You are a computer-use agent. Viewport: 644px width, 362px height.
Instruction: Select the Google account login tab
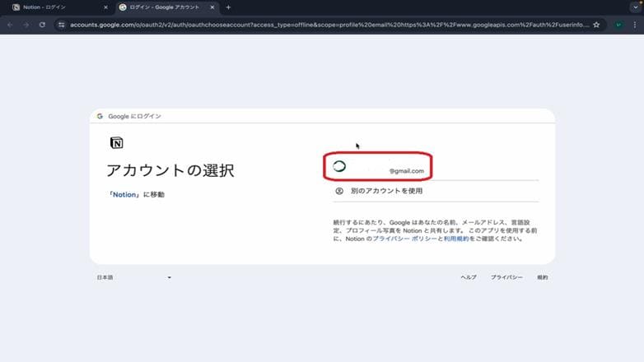point(166,7)
